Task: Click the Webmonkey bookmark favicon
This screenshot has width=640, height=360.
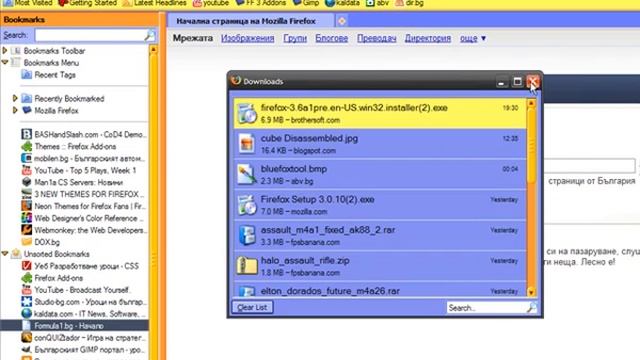Action: [x=27, y=230]
